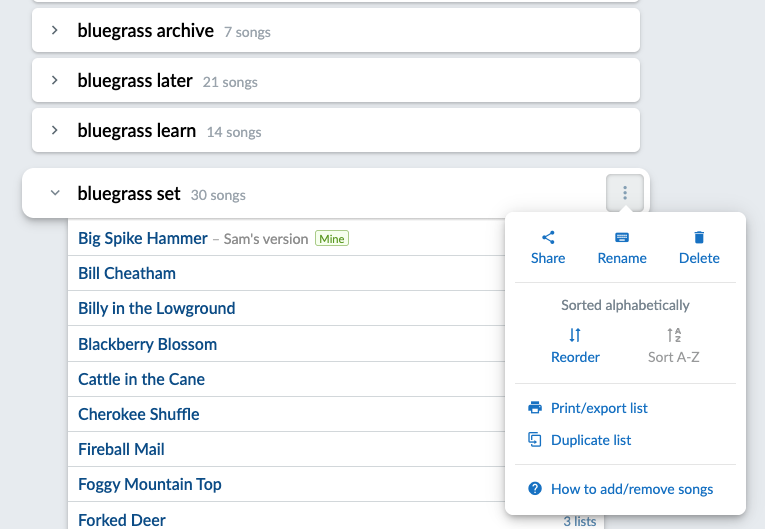Click the Share icon in menu
Screen dimensions: 765x529
(x=548, y=238)
